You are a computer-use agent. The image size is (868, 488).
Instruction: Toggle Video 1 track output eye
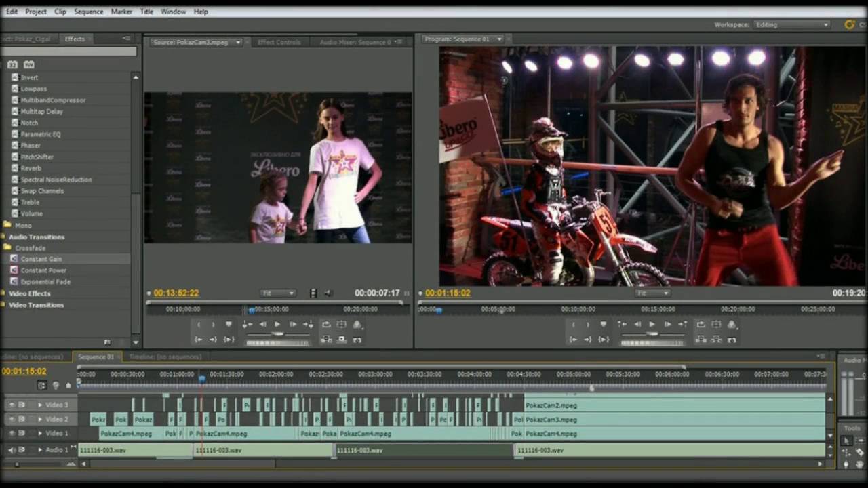[x=12, y=433]
